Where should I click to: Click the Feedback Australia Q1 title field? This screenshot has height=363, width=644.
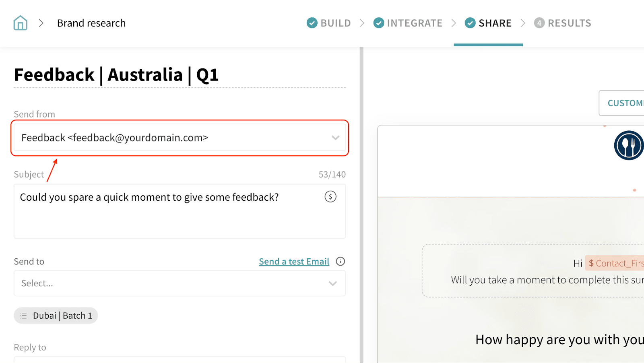coord(116,75)
